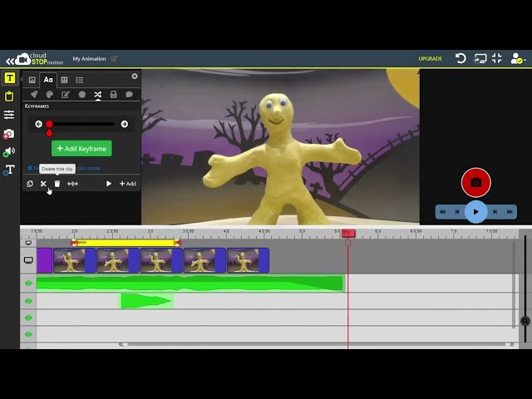
Task: Click the first audio track waveform icon
Action: tap(28, 283)
